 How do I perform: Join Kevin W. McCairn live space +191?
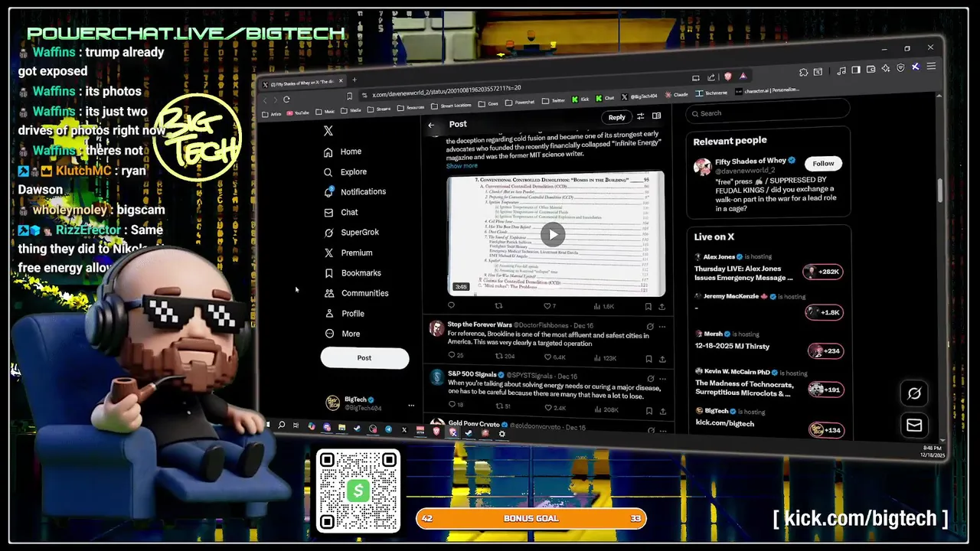(825, 390)
